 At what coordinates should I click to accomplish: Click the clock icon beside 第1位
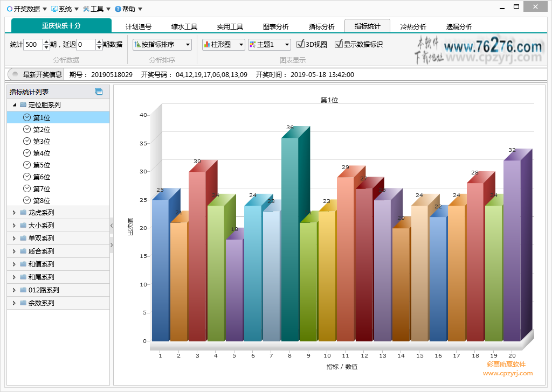27,117
